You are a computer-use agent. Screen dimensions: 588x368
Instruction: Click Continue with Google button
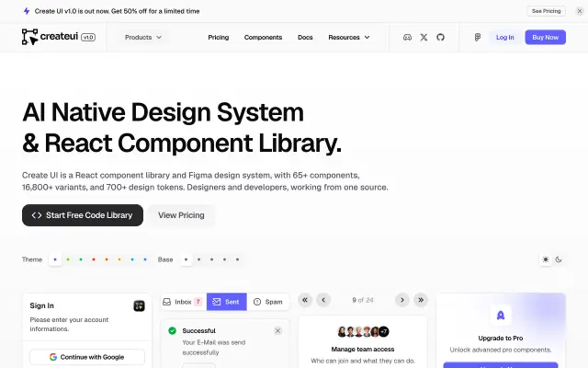[87, 357]
